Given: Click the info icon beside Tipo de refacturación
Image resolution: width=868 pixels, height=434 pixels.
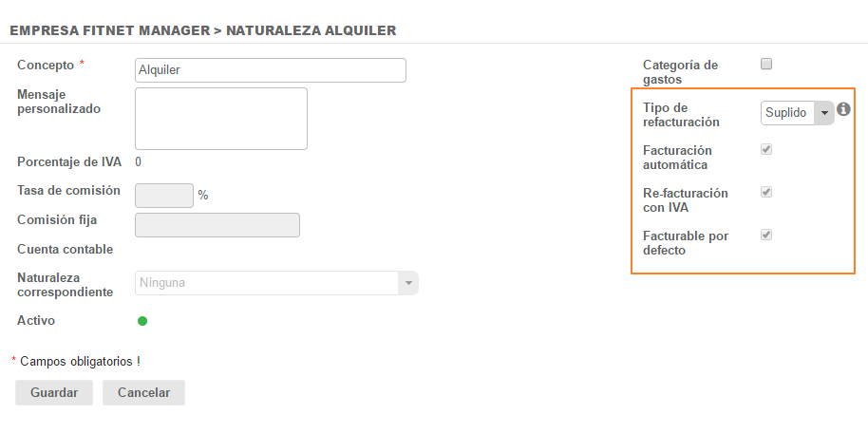Looking at the screenshot, I should tap(843, 109).
